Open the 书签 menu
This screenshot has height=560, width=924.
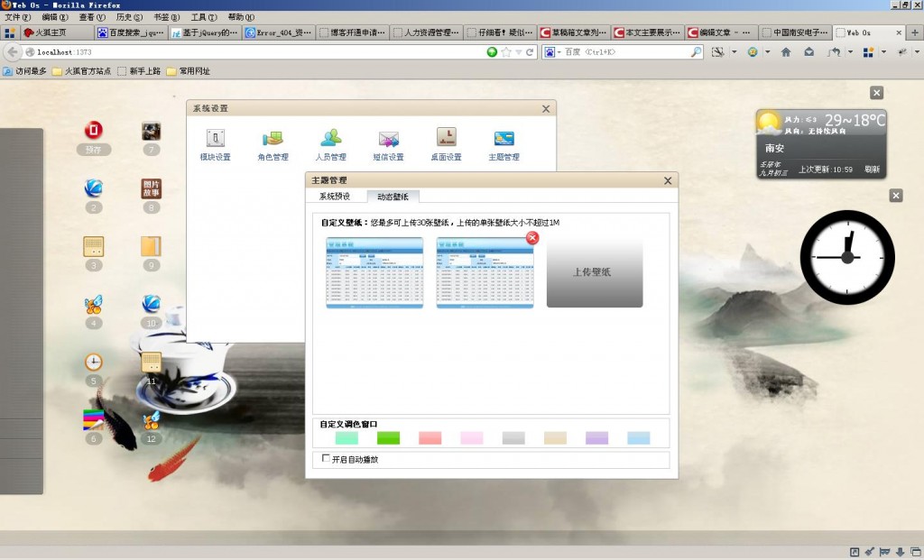coord(166,17)
